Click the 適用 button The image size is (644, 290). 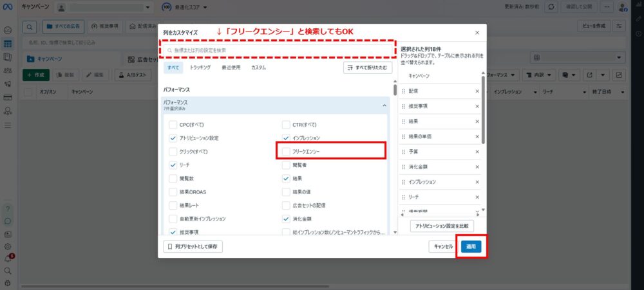[471, 246]
